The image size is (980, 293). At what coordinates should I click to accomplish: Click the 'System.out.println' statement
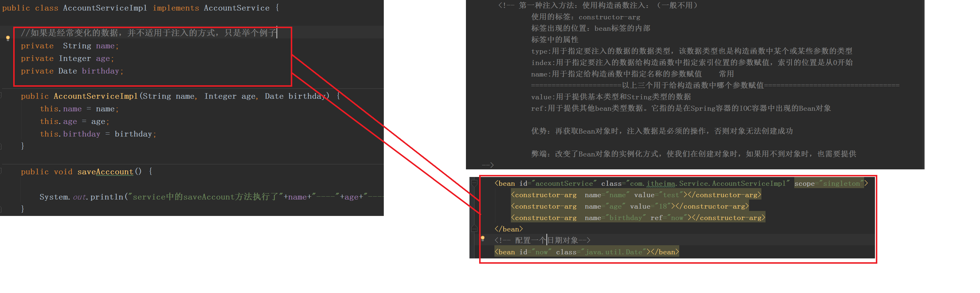pos(211,197)
